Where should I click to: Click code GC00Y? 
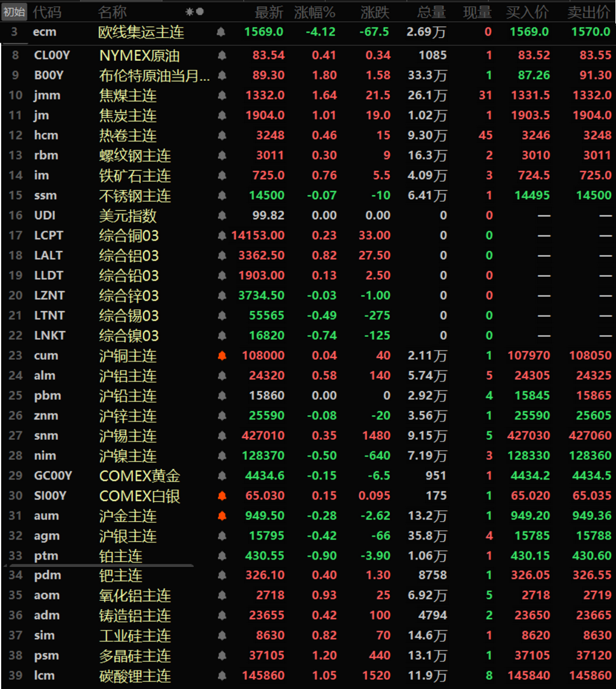point(53,475)
